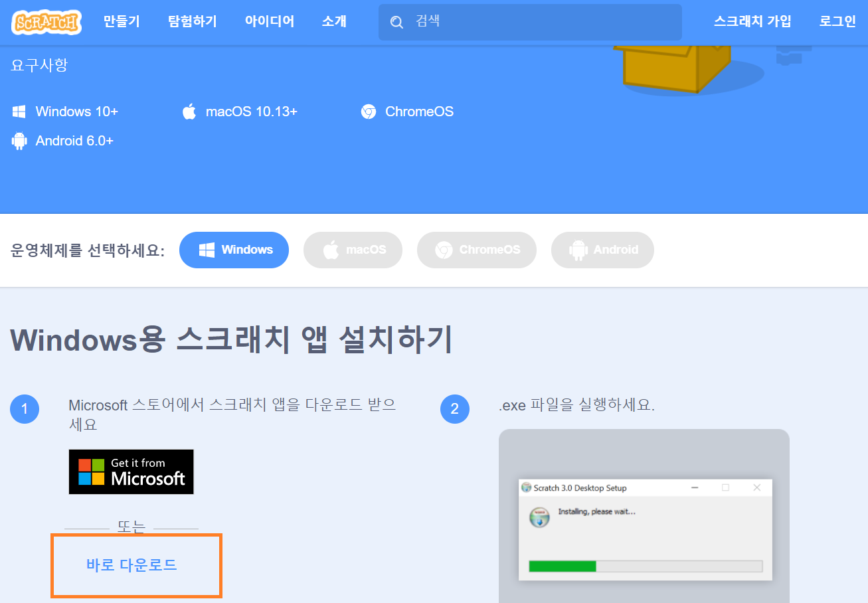Click the Scratch 3.0 Desktop Setup screenshot
This screenshot has height=603, width=868.
[x=645, y=529]
